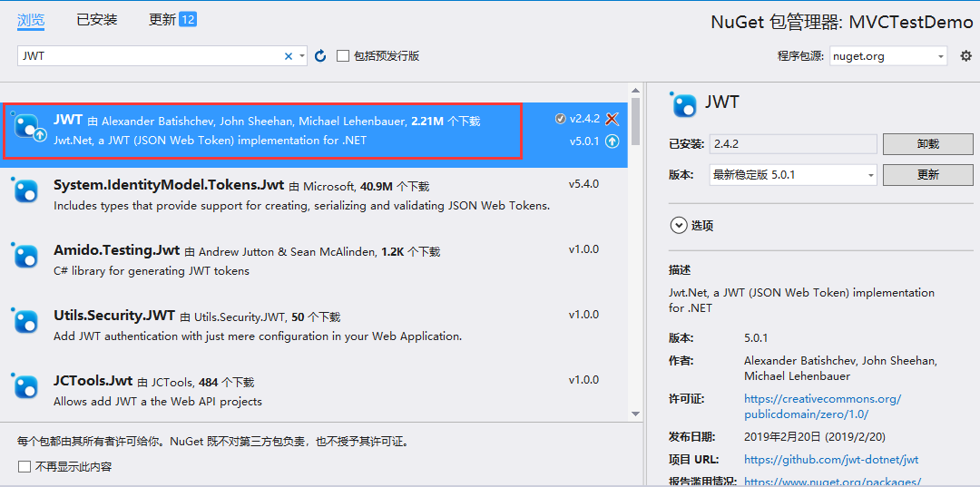Viewport: 980px width, 487px height.
Task: Select the Utils.Security.JWT package name
Action: [114, 317]
